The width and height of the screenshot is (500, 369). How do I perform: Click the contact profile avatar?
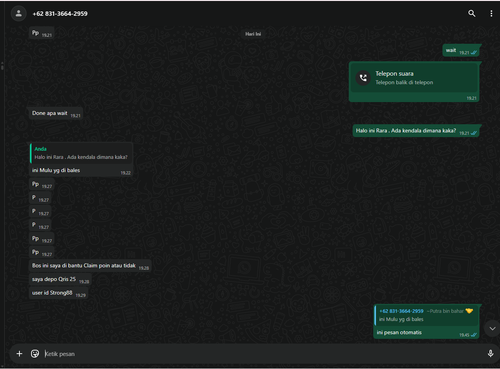point(19,13)
